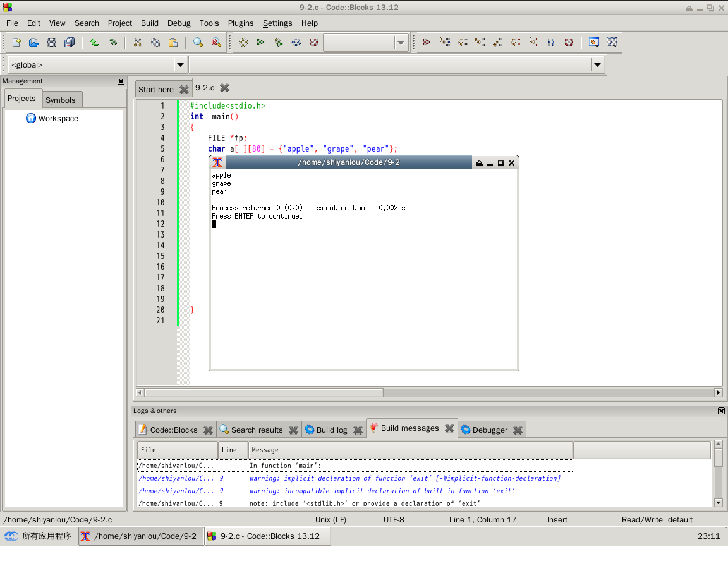The height and width of the screenshot is (566, 728).
Task: Click the build messages scroll down arrow
Action: (x=719, y=502)
